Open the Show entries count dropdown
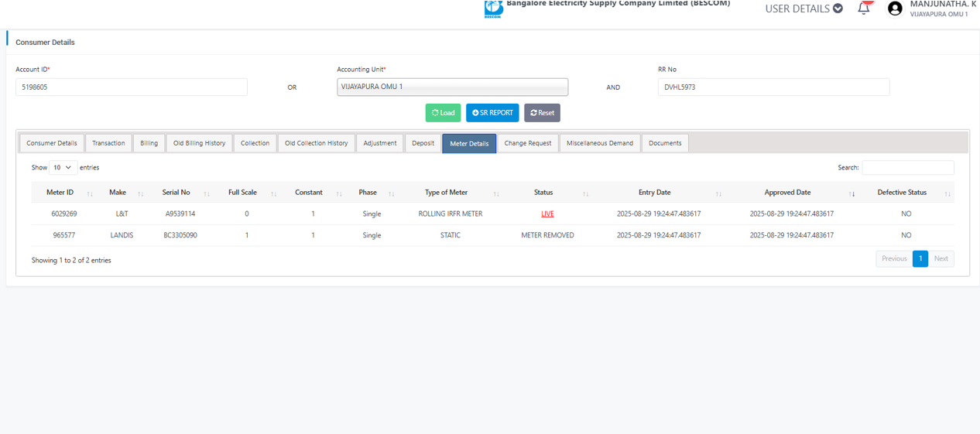 [x=63, y=167]
